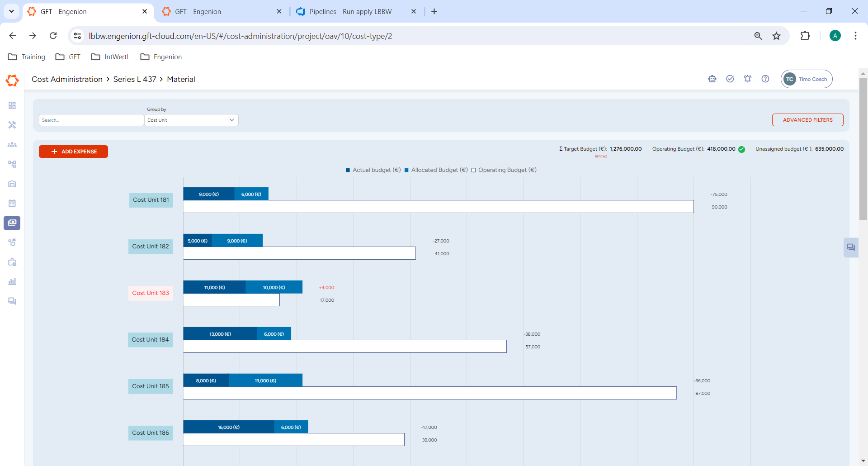The width and height of the screenshot is (868, 466).
Task: Click Cost Unit 185 operating budget outline bar
Action: tap(430, 393)
